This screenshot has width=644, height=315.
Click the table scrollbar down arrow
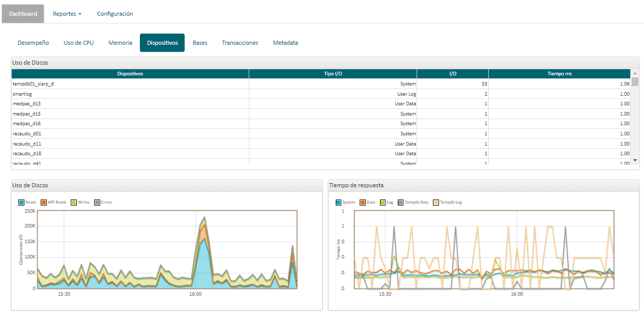(x=634, y=160)
